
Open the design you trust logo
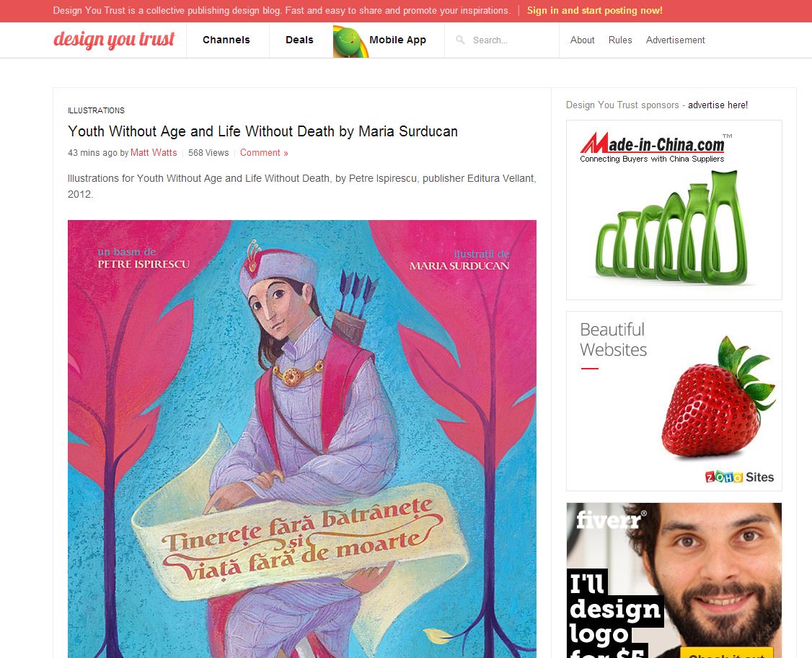click(x=114, y=40)
